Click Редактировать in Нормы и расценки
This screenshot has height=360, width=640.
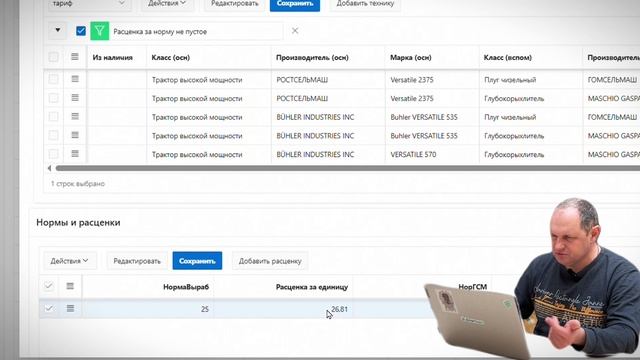coord(137,261)
